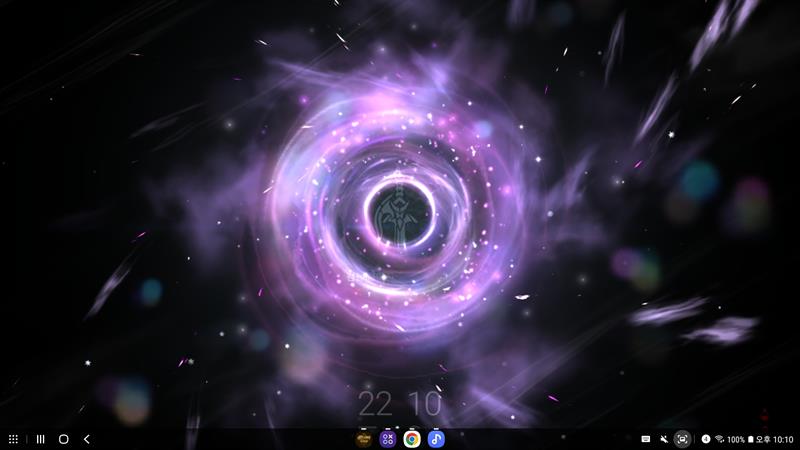Open the apps grid launcher
The width and height of the screenshot is (800, 450).
[x=13, y=439]
